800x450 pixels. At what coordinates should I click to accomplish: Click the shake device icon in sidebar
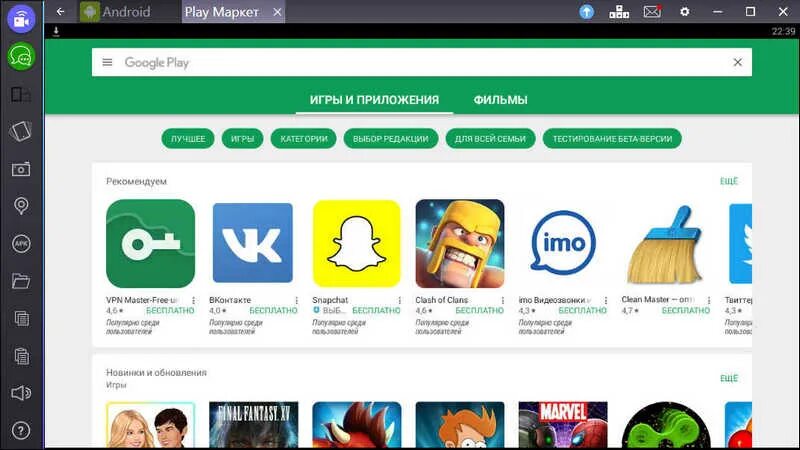coord(21,132)
